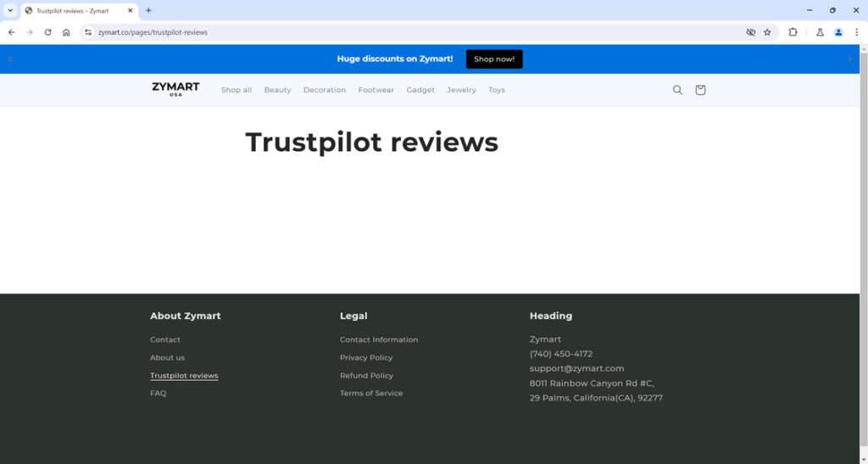
Task: Click the browser home icon
Action: (66, 32)
